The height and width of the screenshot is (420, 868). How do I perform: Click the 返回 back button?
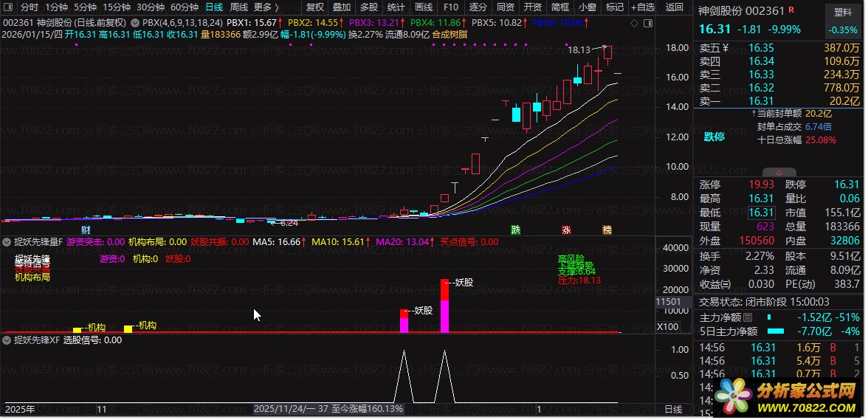[674, 7]
